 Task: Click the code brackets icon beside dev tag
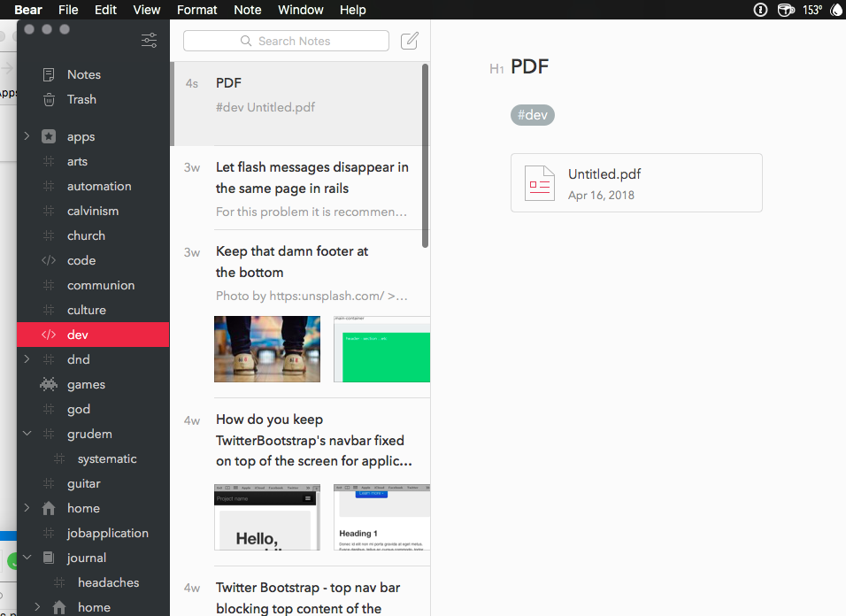coord(49,335)
